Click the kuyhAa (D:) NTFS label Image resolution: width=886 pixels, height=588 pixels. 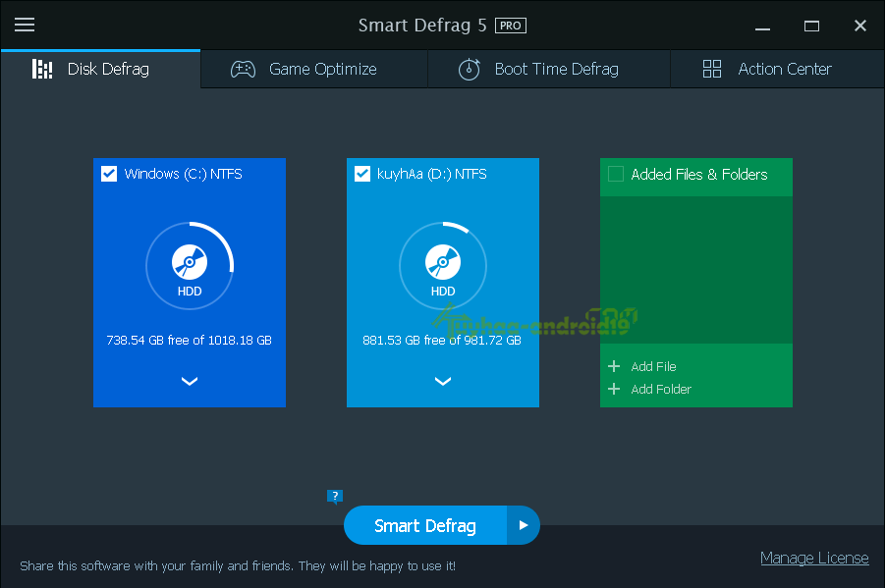[x=431, y=174]
